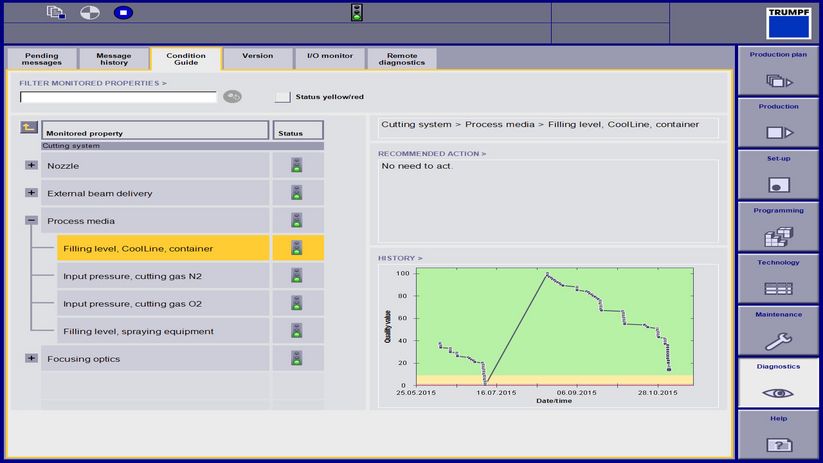Click the Nozzle status traffic light
Screen dimensions: 823x463
(x=297, y=165)
